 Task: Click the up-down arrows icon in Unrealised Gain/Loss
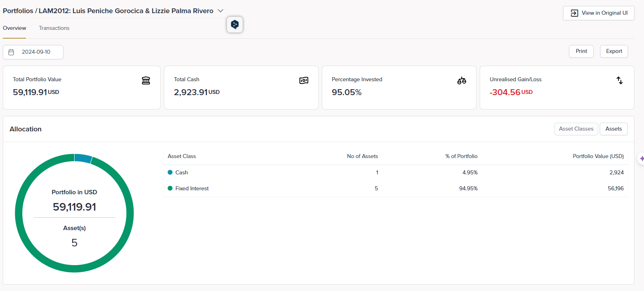pyautogui.click(x=619, y=80)
